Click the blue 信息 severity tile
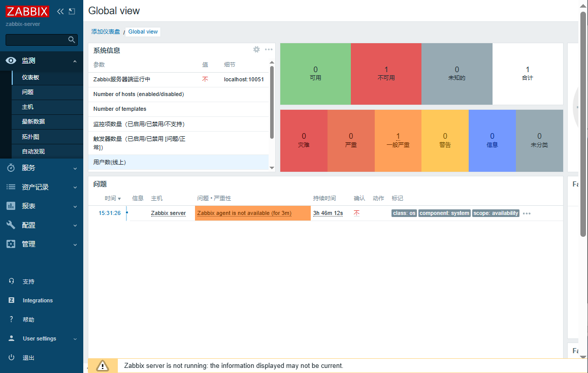This screenshot has width=588, height=373. (x=492, y=140)
